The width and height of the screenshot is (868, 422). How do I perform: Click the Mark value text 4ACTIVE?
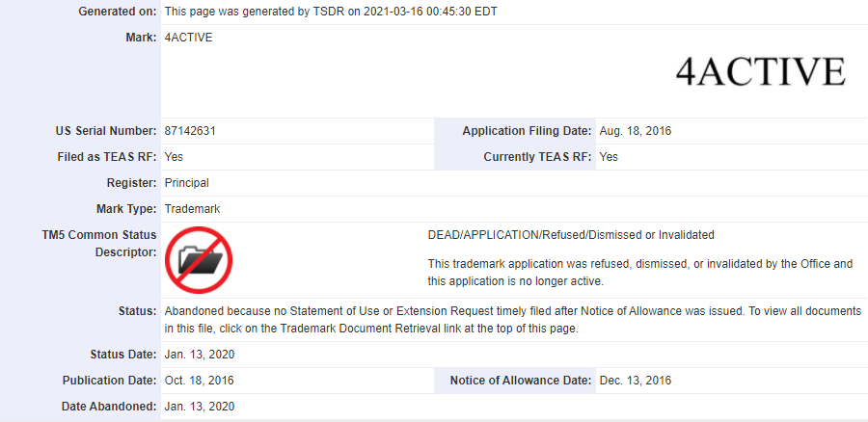click(188, 38)
